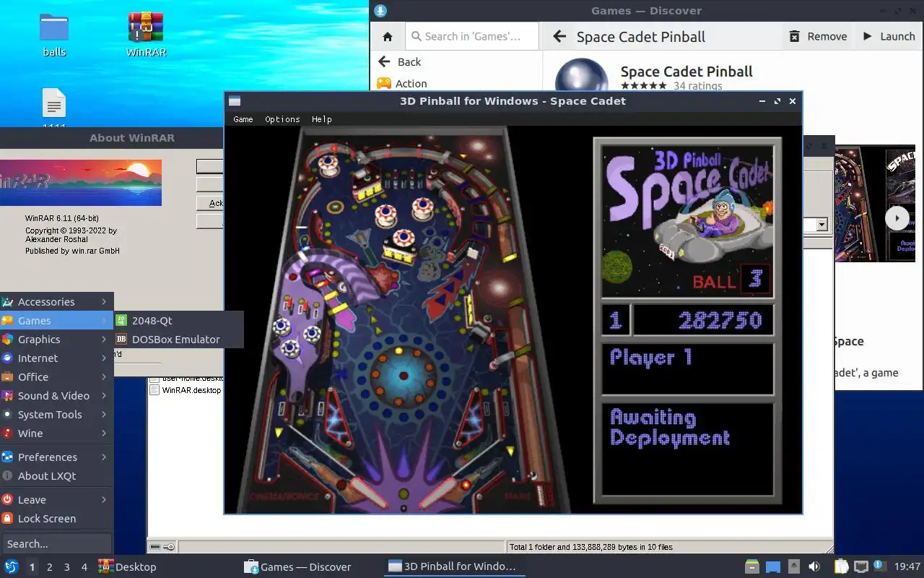The height and width of the screenshot is (578, 924).
Task: Open the Leave submenu entry
Action: (57, 500)
